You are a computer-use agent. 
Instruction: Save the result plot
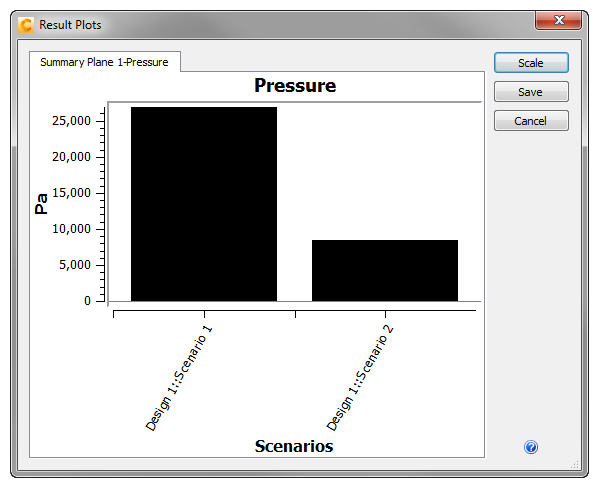531,92
